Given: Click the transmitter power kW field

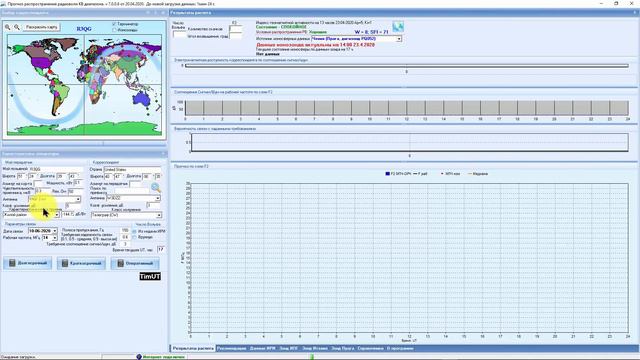Looking at the screenshot, I should coord(79,183).
